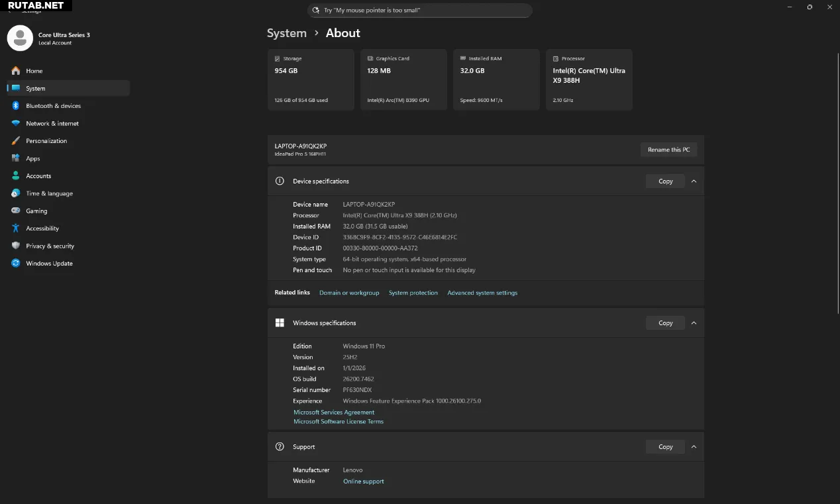Screen dimensions: 840x504
Task: Go to Apps in sidebar
Action: point(33,159)
